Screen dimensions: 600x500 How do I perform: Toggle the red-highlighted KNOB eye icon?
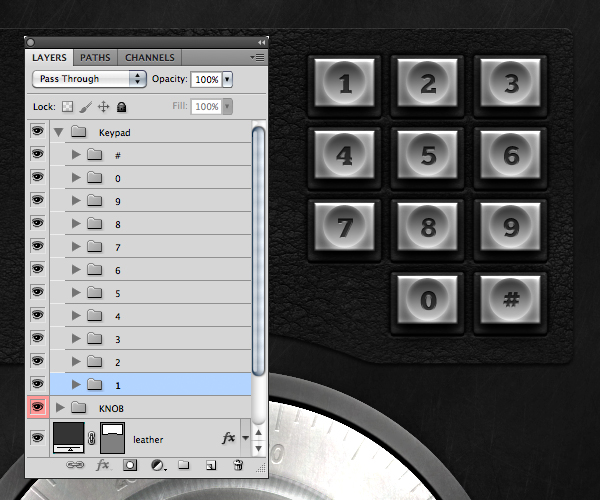point(38,407)
